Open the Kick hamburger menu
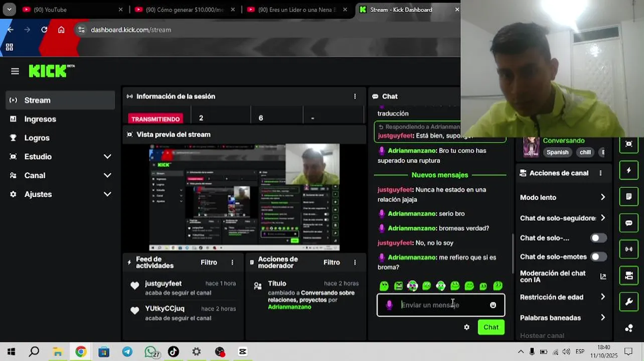This screenshot has height=361, width=644. (15, 71)
